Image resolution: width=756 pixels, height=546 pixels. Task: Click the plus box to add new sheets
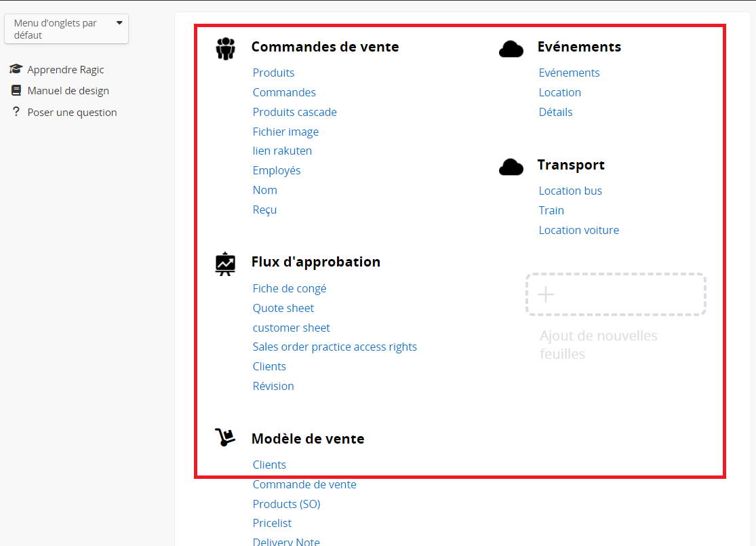pos(616,294)
